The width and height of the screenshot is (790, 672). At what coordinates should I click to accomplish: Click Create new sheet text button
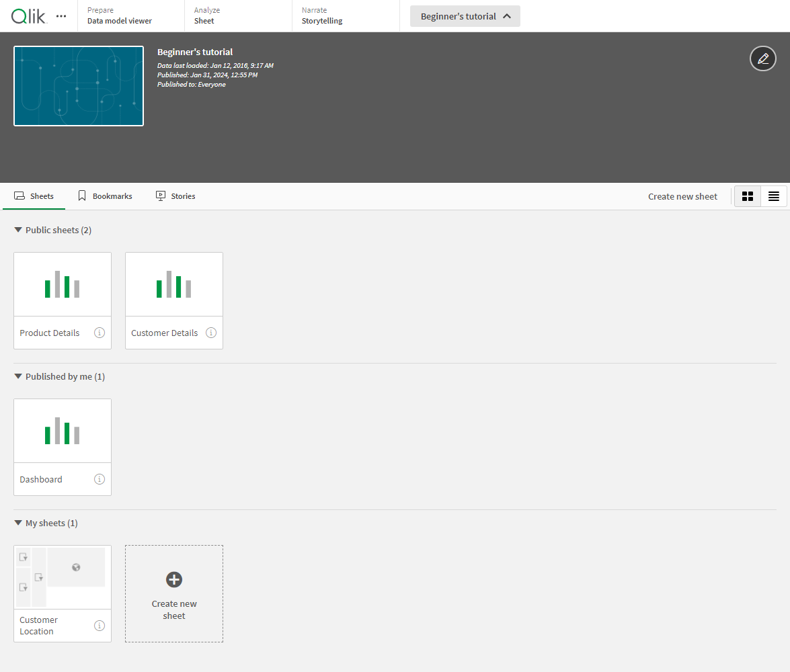(x=682, y=196)
